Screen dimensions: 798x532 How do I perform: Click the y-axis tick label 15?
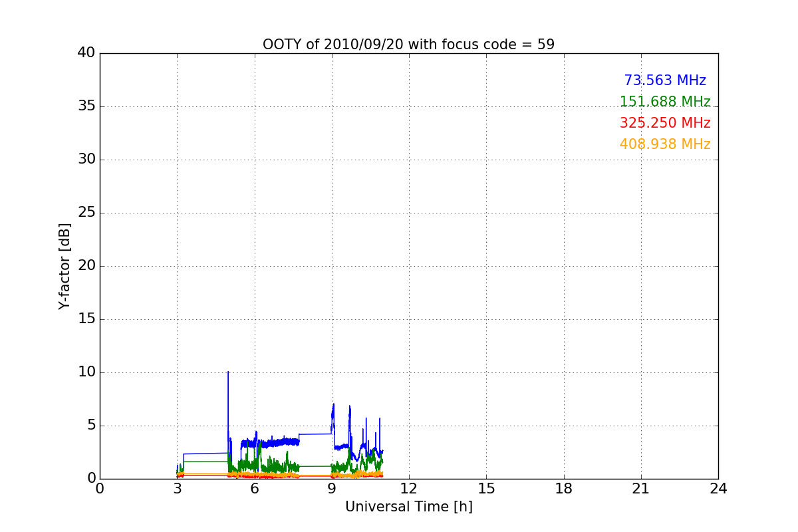click(x=86, y=319)
